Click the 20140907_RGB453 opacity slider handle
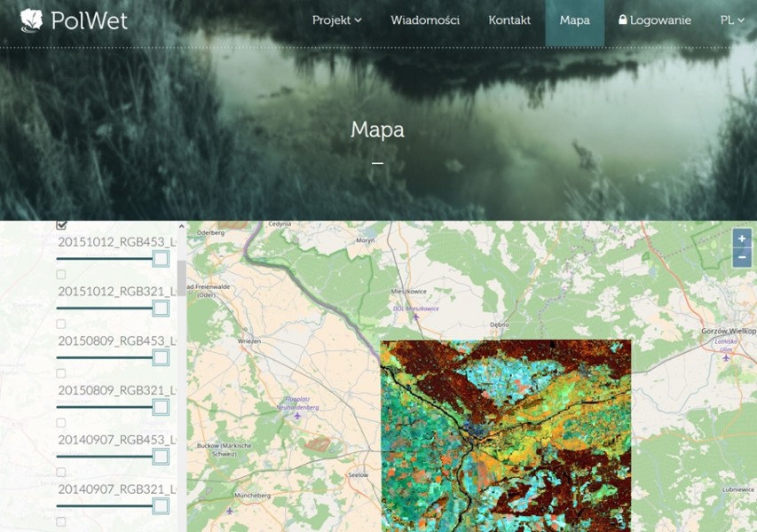Image resolution: width=757 pixels, height=532 pixels. (x=161, y=457)
